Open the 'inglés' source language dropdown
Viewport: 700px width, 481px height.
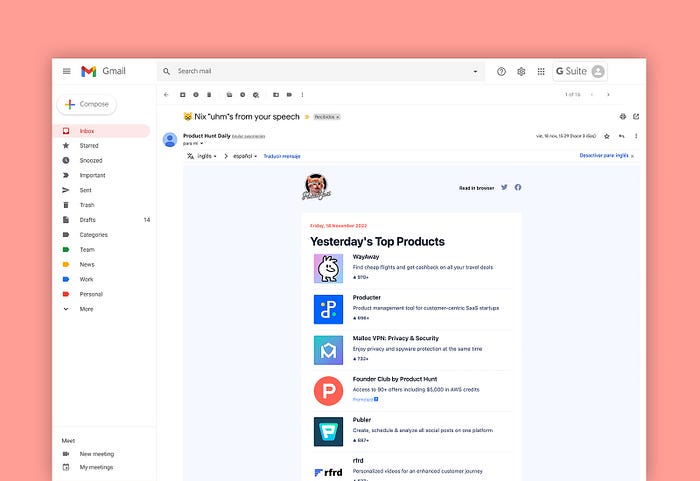pyautogui.click(x=207, y=156)
